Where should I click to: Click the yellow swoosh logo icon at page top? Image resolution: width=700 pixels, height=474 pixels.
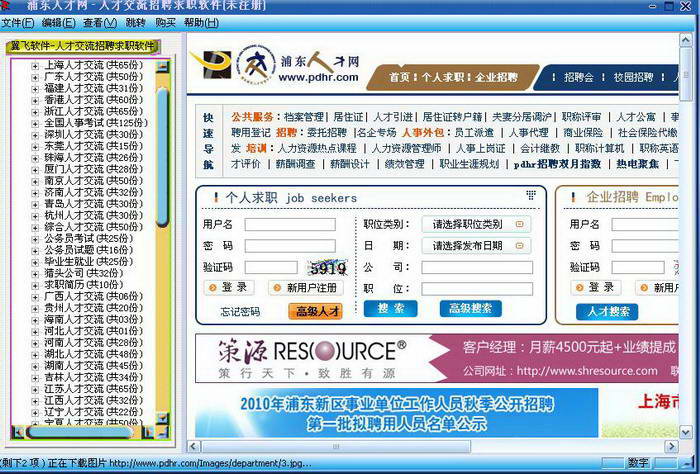(x=211, y=65)
